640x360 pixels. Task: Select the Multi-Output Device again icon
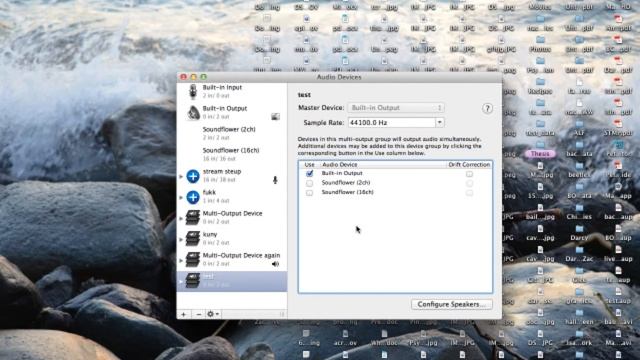(193, 260)
